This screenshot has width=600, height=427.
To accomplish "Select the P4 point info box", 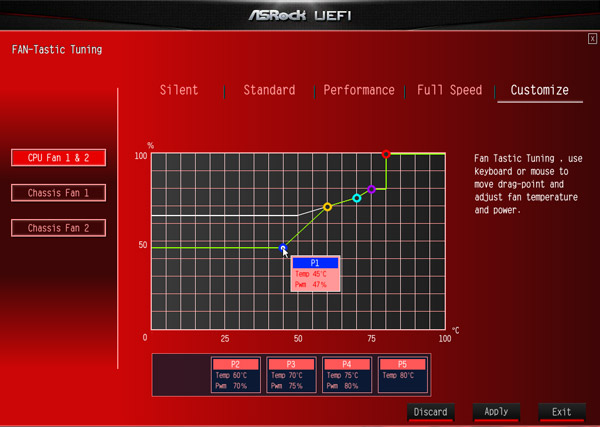I will tap(348, 375).
